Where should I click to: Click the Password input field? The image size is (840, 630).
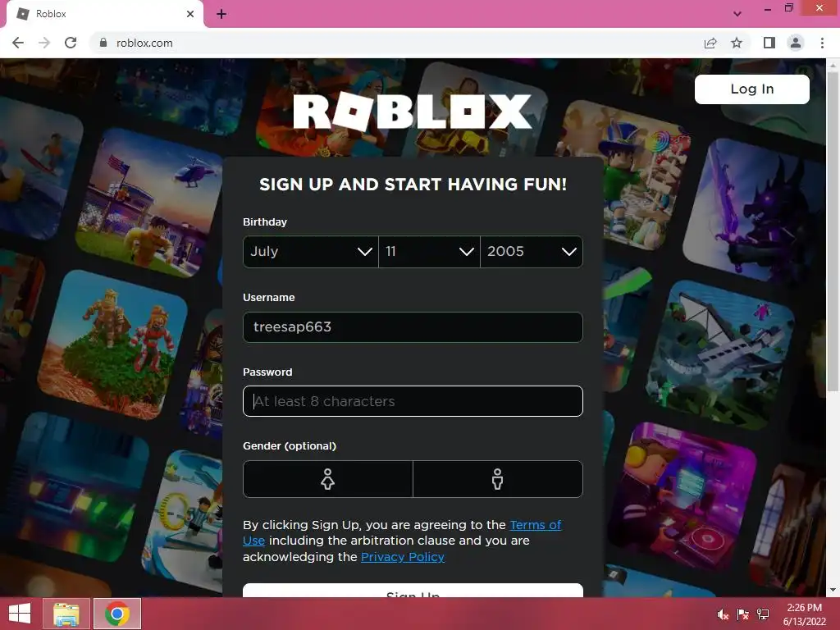point(413,401)
